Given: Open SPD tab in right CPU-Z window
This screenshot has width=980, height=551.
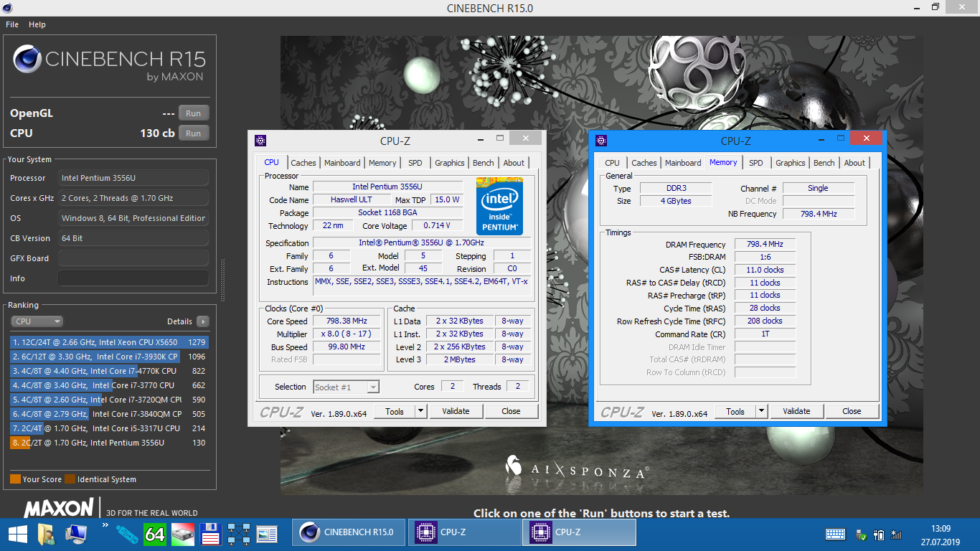Looking at the screenshot, I should tap(756, 163).
